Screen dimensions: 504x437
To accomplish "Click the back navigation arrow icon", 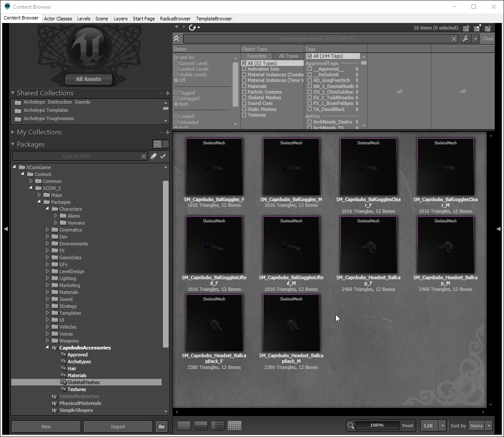I will [x=176, y=27].
